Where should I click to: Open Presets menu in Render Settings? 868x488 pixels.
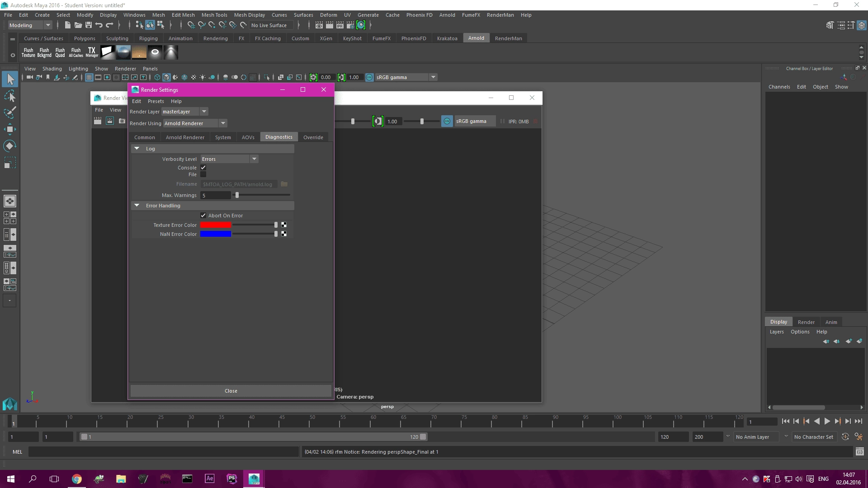156,101
